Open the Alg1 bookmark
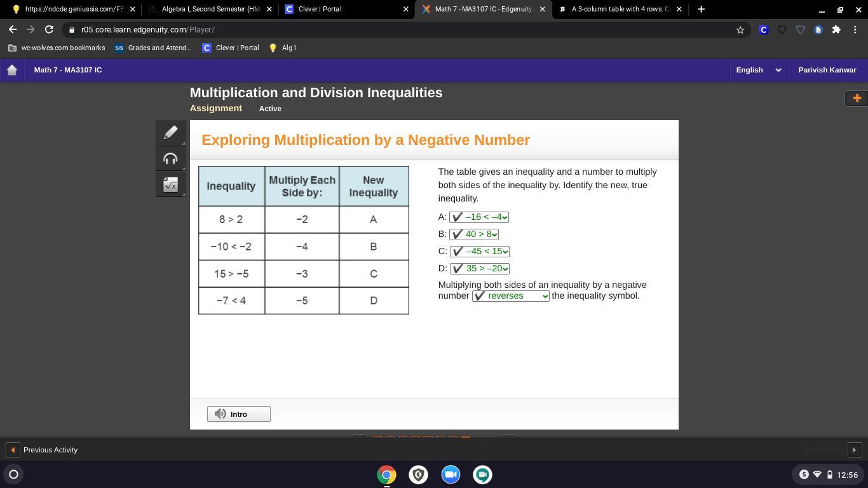This screenshot has height=488, width=868. (282, 48)
